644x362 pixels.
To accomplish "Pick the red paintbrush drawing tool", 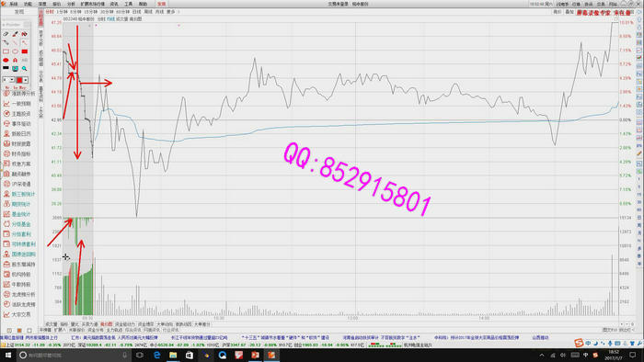I will 16,34.
